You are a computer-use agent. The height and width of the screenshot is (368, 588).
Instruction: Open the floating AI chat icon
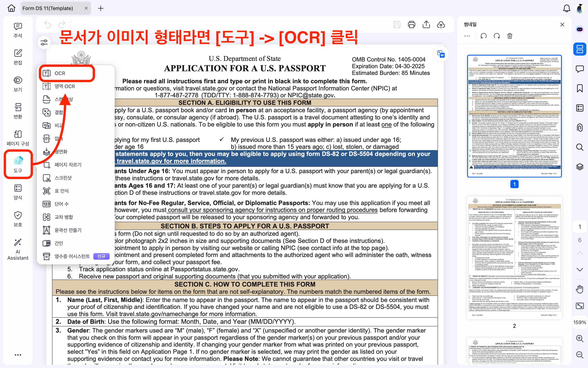point(580,29)
